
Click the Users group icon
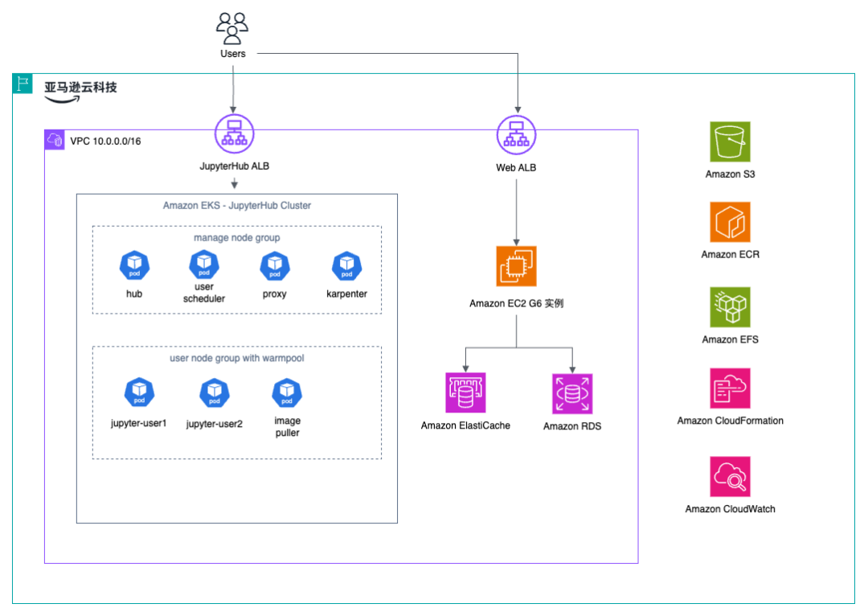[232, 28]
